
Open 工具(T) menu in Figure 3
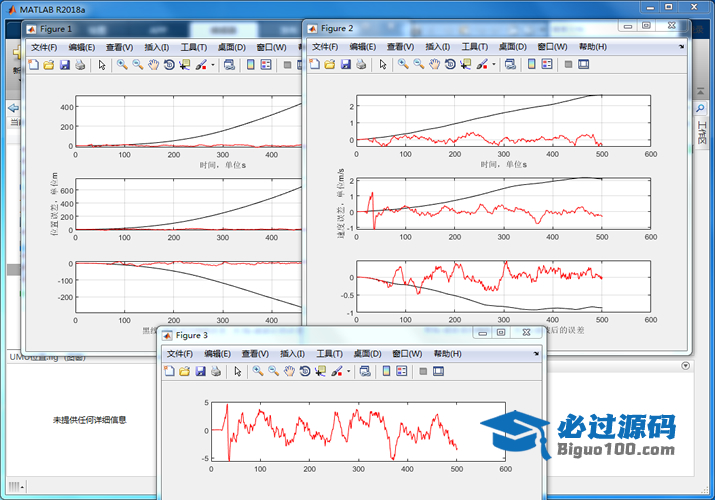click(330, 354)
